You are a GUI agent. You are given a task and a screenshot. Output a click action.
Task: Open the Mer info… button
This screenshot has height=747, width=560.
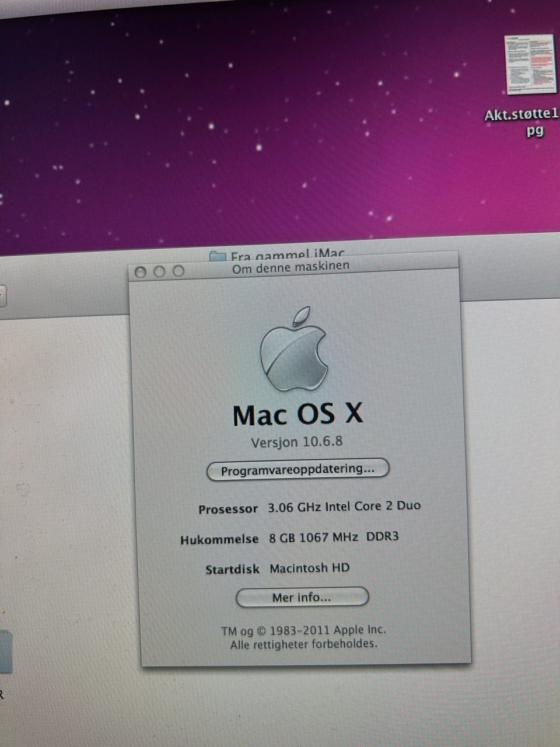pos(302,597)
